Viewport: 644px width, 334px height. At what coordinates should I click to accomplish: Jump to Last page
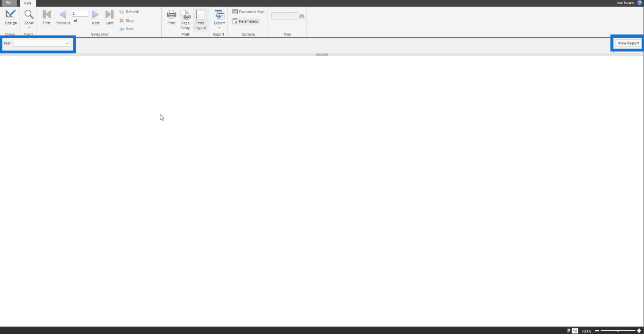point(109,17)
